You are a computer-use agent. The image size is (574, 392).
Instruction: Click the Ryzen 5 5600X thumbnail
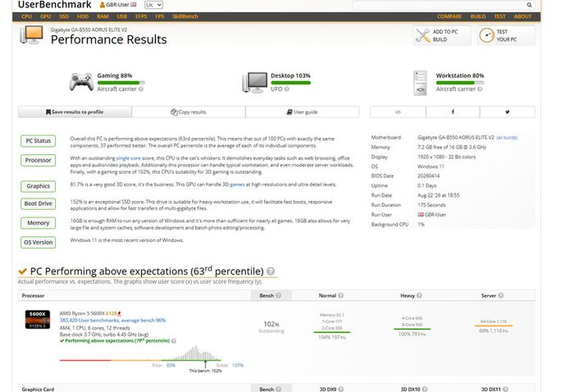pyautogui.click(x=38, y=320)
